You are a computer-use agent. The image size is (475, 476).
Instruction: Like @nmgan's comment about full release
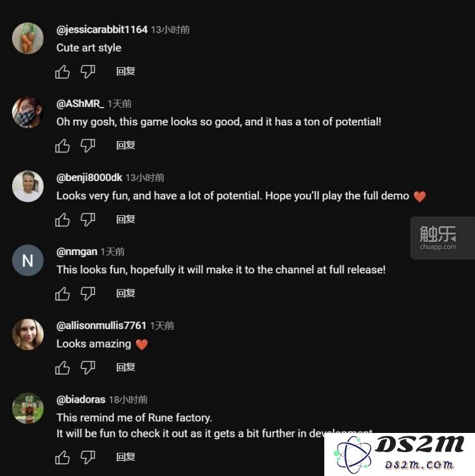[63, 294]
